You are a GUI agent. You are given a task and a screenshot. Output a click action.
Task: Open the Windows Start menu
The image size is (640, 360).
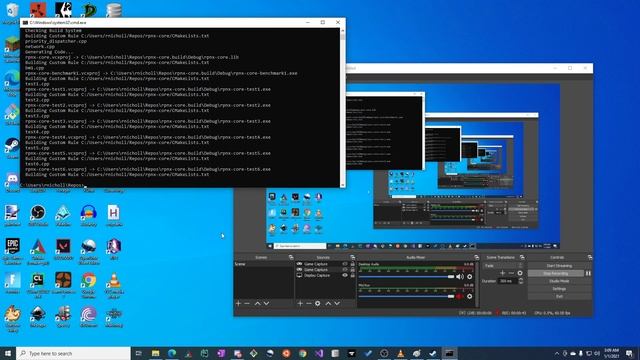point(8,353)
